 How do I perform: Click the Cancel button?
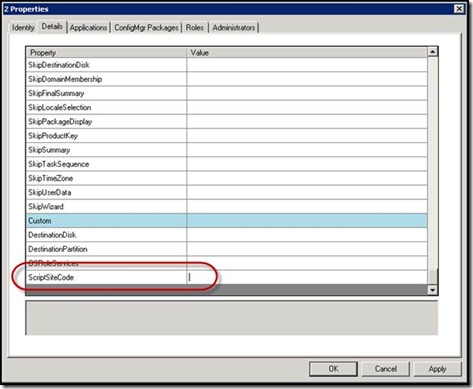385,369
